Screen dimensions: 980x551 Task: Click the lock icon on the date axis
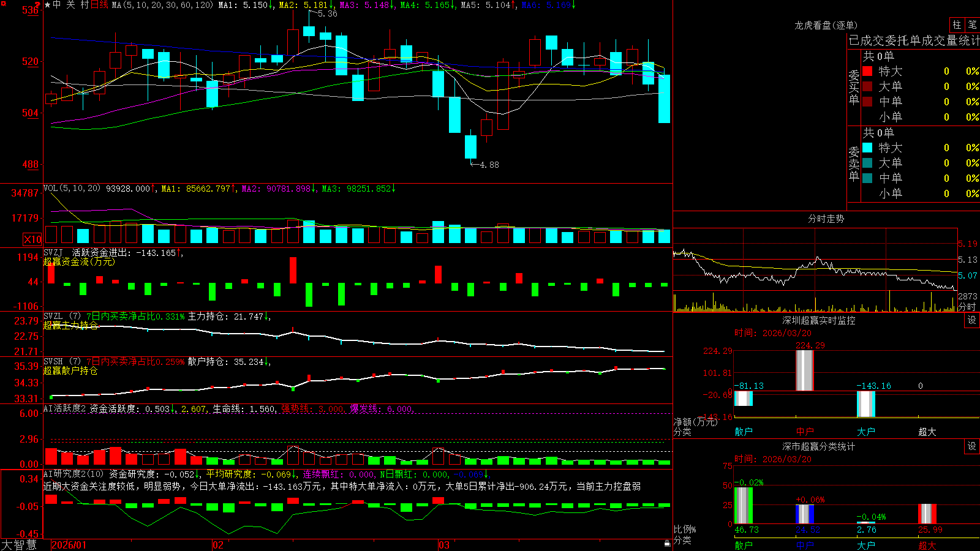coord(668,544)
